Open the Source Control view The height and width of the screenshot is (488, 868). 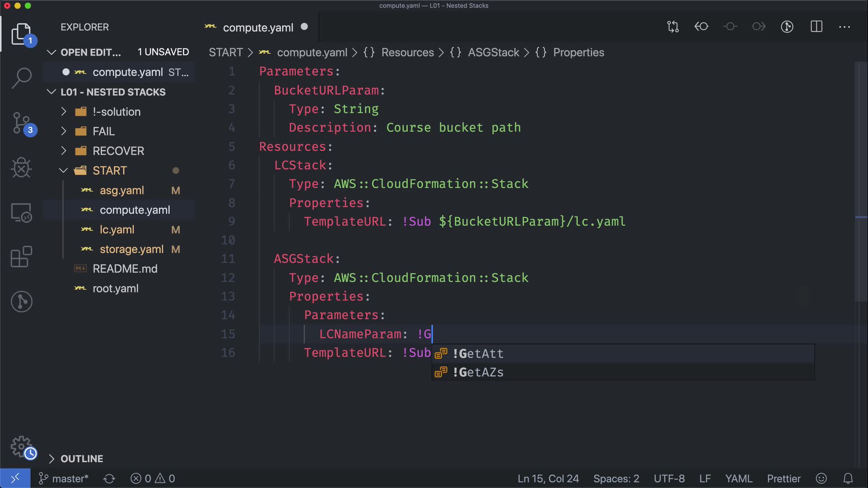tap(21, 123)
